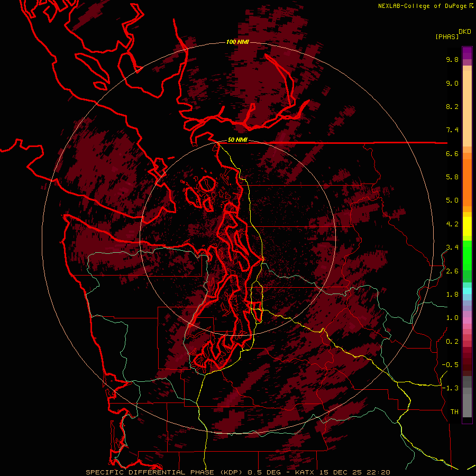Click the purple swatch atop the color bar
This screenshot has height=476, width=476.
click(467, 53)
